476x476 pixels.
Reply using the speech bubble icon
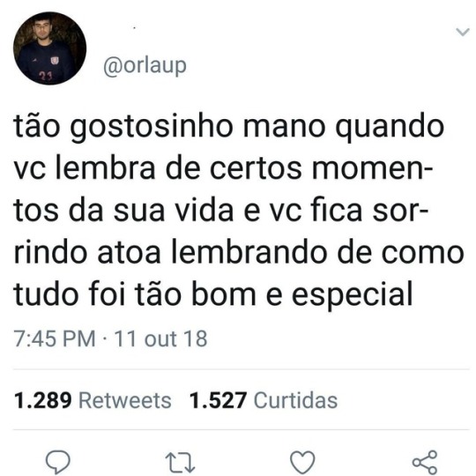(x=57, y=463)
